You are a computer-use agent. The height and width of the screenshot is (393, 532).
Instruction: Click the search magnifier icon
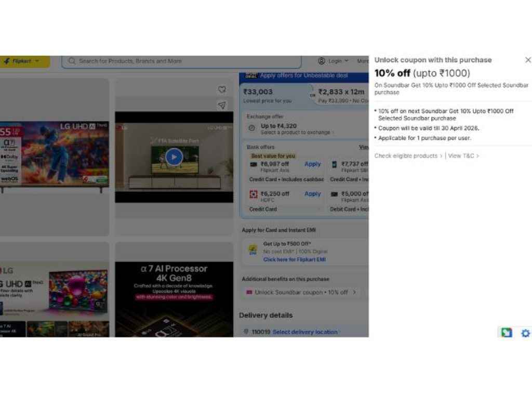pos(72,61)
